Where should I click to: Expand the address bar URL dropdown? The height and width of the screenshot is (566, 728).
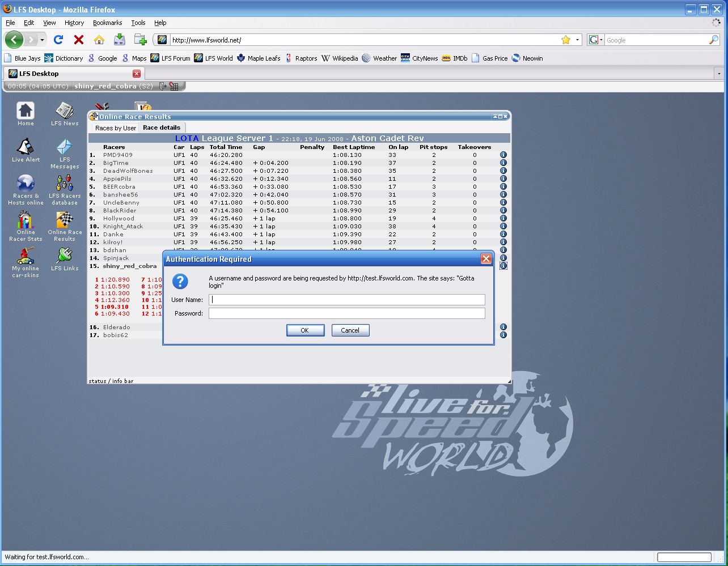tap(578, 40)
